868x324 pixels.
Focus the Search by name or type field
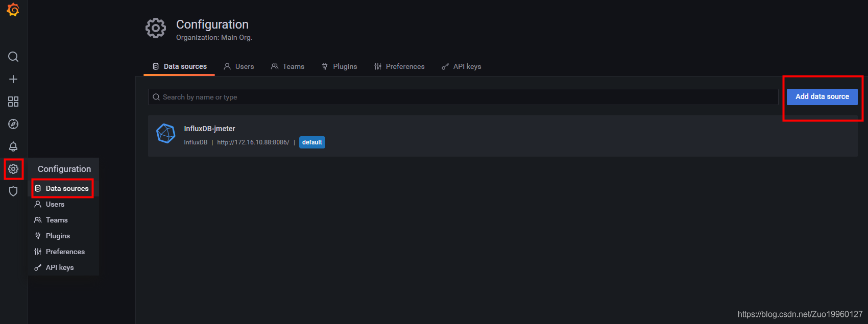coord(463,97)
